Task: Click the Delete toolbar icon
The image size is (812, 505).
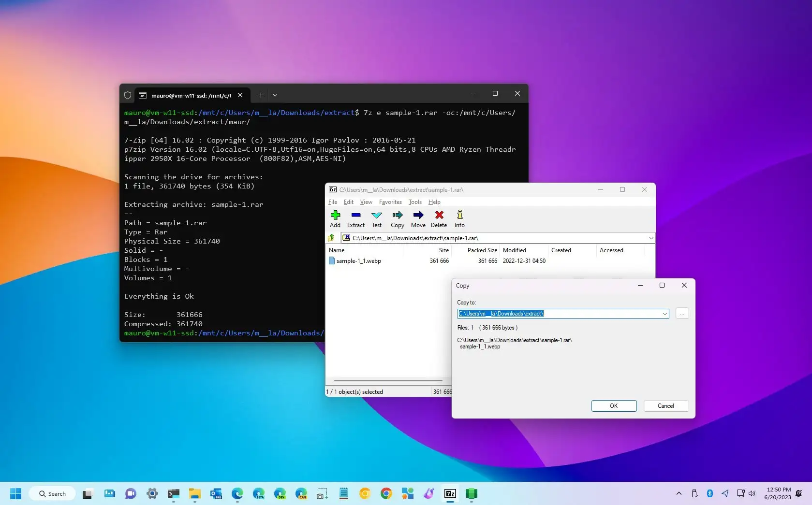Action: pos(439,219)
